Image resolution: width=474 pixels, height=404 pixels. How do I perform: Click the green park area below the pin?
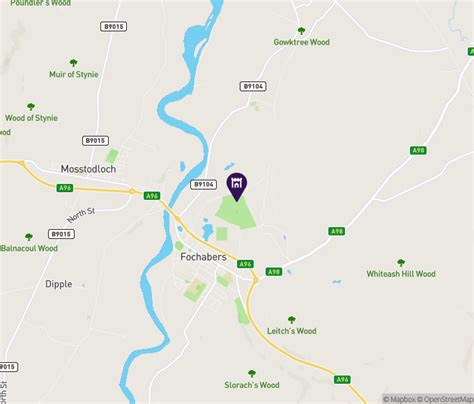coord(236,213)
